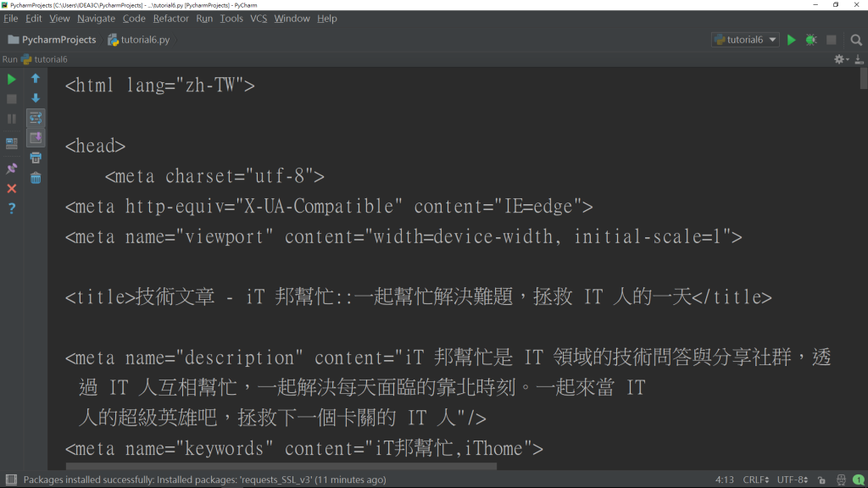868x488 pixels.
Task: Open the Window menu
Action: pyautogui.click(x=292, y=19)
